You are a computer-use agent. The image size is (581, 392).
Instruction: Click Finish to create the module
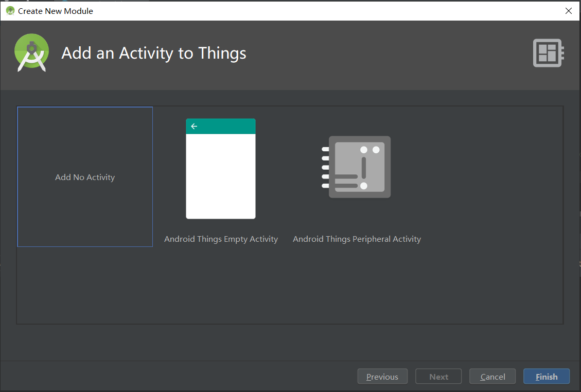pyautogui.click(x=547, y=377)
